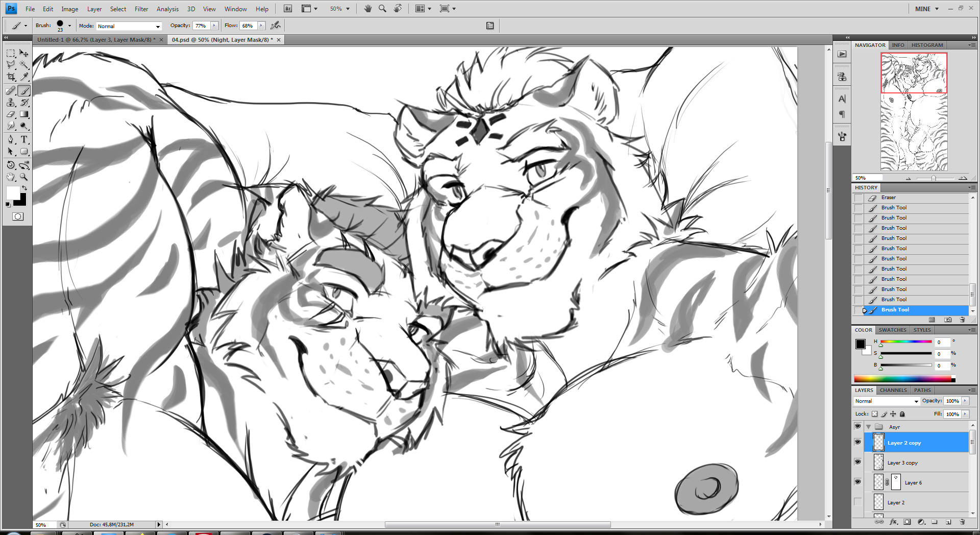
Task: Launch Adobe Bridge from the top bar
Action: [288, 9]
